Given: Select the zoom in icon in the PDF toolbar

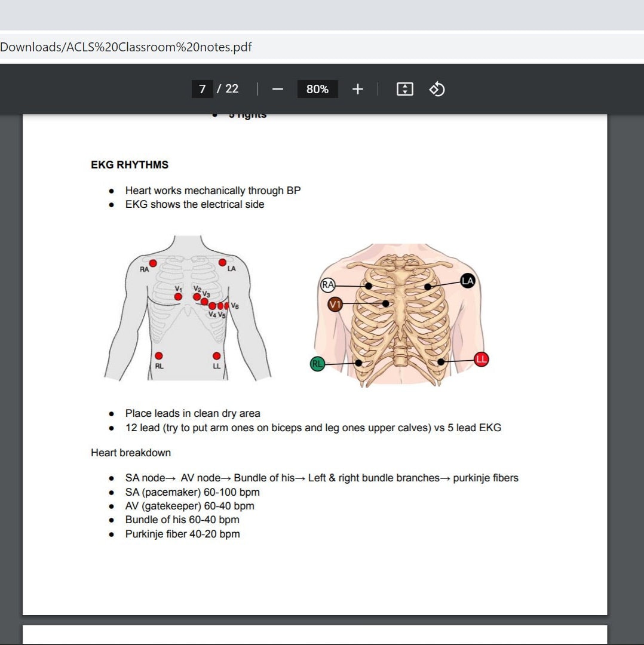Looking at the screenshot, I should [x=357, y=88].
